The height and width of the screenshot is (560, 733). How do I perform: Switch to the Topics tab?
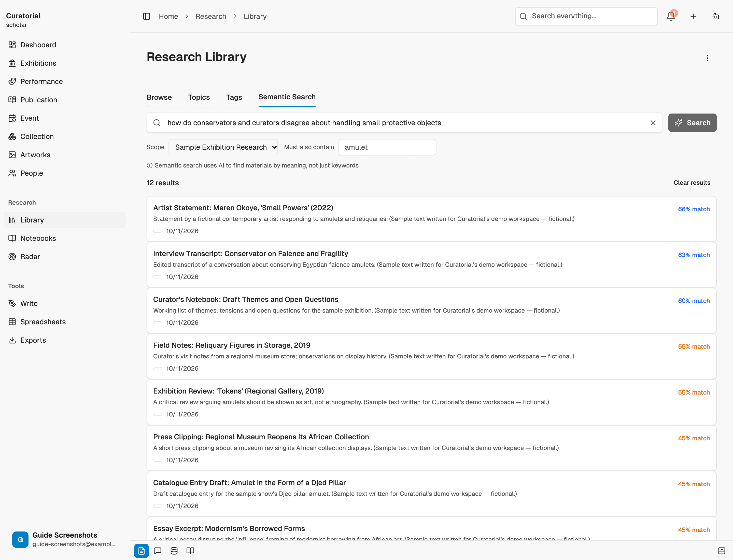[x=199, y=97]
